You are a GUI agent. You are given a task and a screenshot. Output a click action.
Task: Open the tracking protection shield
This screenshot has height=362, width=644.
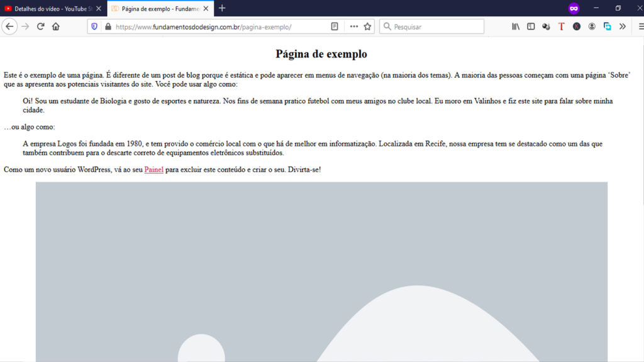coord(94,26)
